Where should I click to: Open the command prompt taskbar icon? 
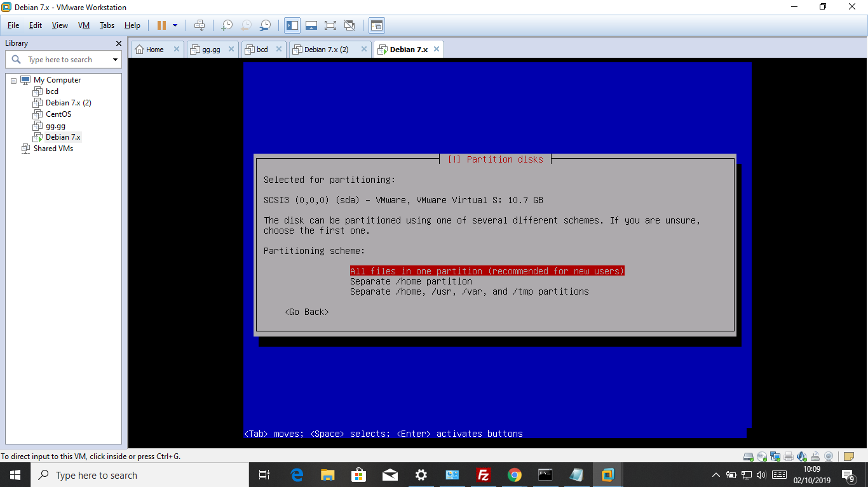coord(545,475)
